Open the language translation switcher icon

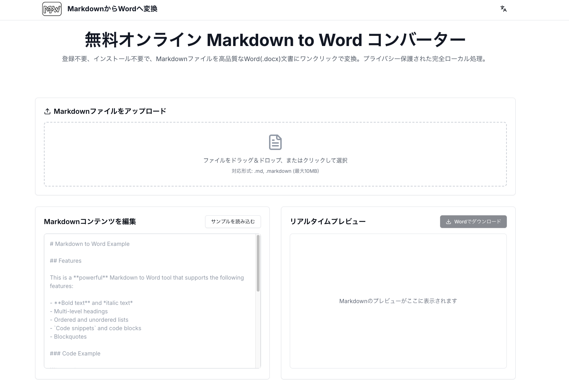click(x=503, y=9)
